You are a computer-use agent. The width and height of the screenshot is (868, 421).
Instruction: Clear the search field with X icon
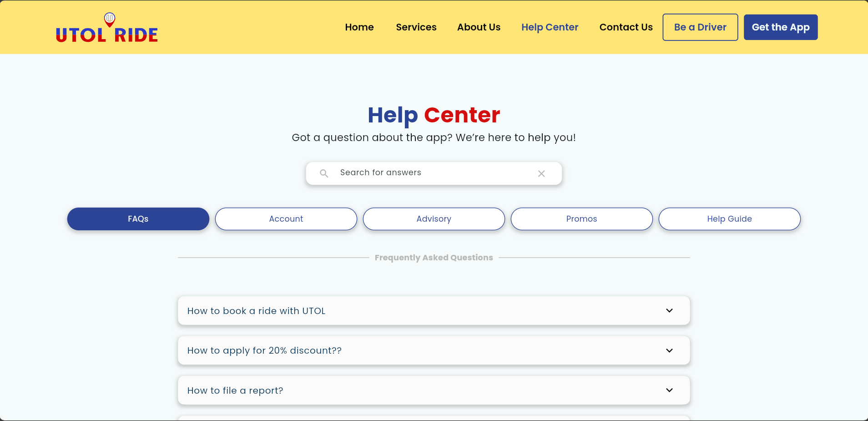541,173
